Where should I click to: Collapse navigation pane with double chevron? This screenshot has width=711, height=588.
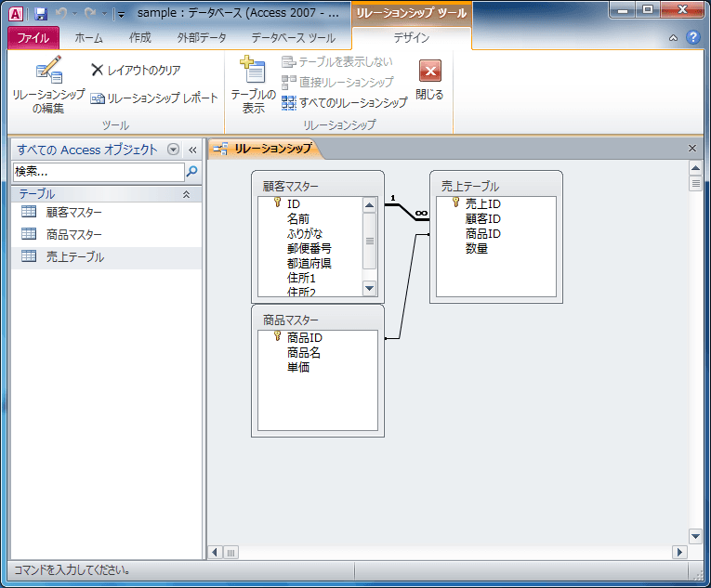coord(192,150)
